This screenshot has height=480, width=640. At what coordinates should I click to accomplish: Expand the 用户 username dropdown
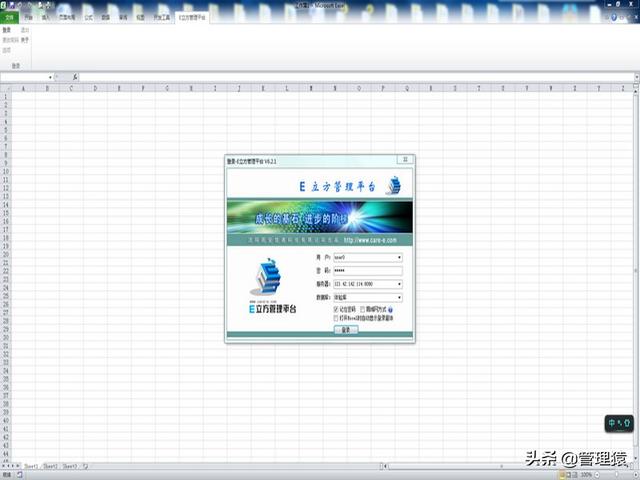[x=399, y=258]
